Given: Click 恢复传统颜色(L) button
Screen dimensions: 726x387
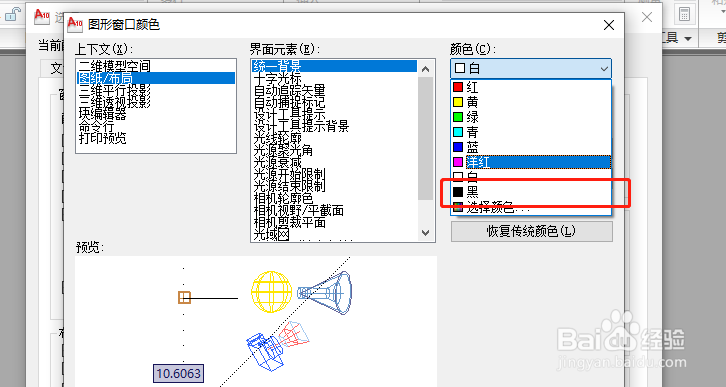Looking at the screenshot, I should coord(532,231).
